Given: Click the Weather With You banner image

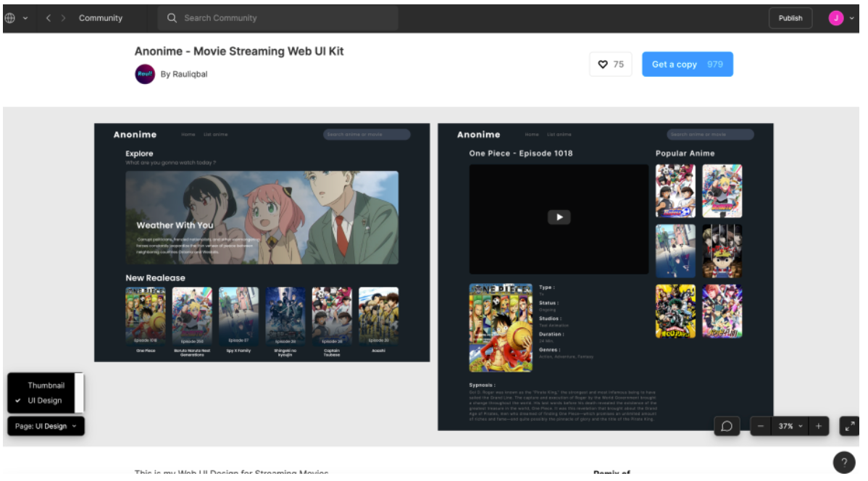Looking at the screenshot, I should point(262,217).
